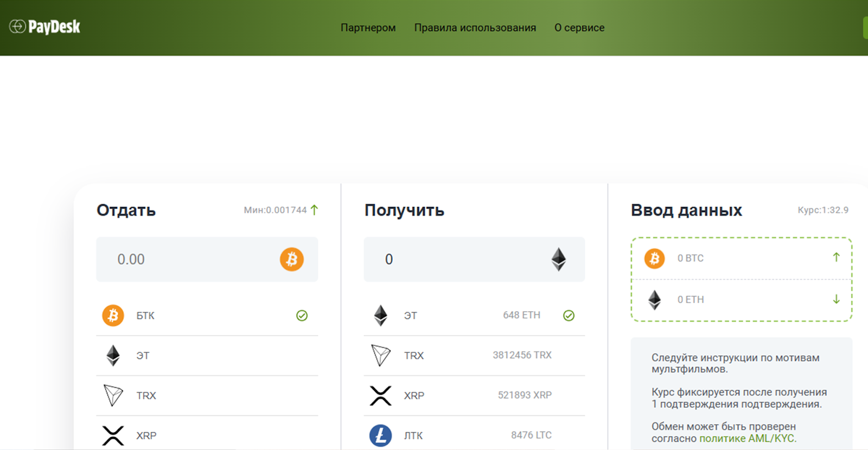868x450 pixels.
Task: Choose the TRX label in the Отдать list
Action: pyautogui.click(x=146, y=396)
